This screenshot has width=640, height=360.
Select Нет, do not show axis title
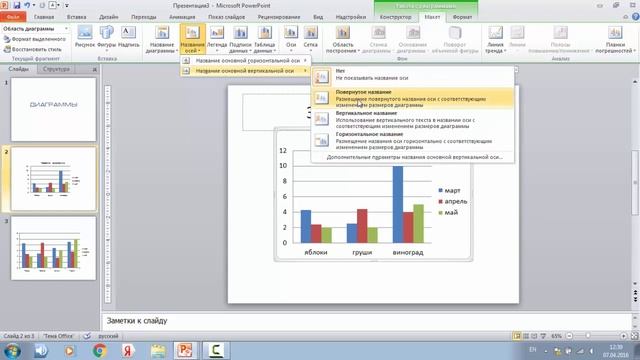click(x=412, y=77)
